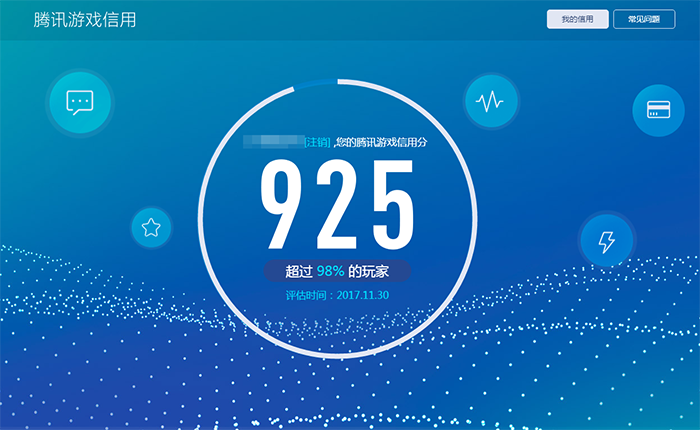Open the lightning bolt icon circle
The image size is (700, 430).
[x=607, y=241]
